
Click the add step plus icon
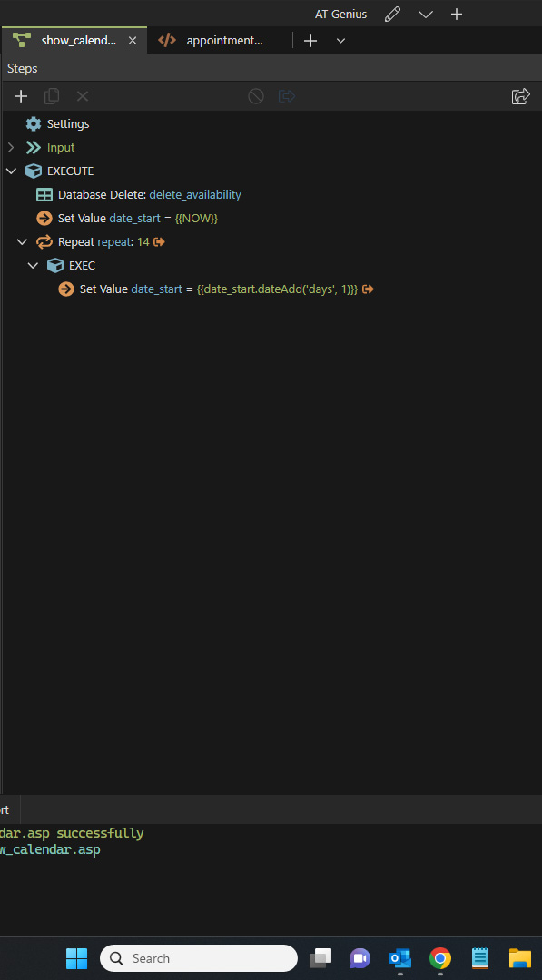(21, 96)
